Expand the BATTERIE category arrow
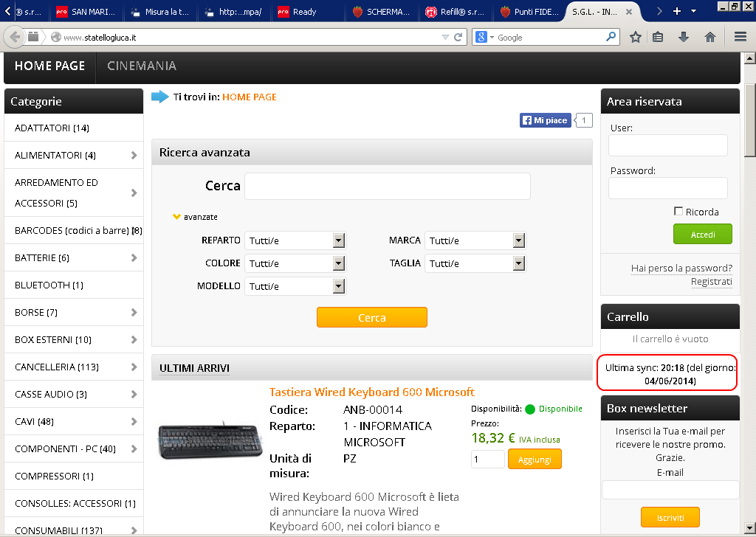 click(x=134, y=257)
